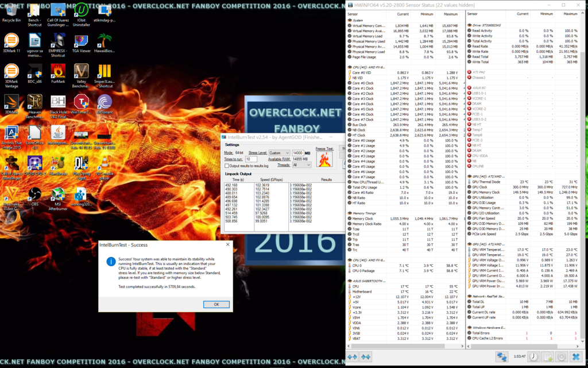Select the CPU Cache L2 Errors row

click(x=523, y=338)
